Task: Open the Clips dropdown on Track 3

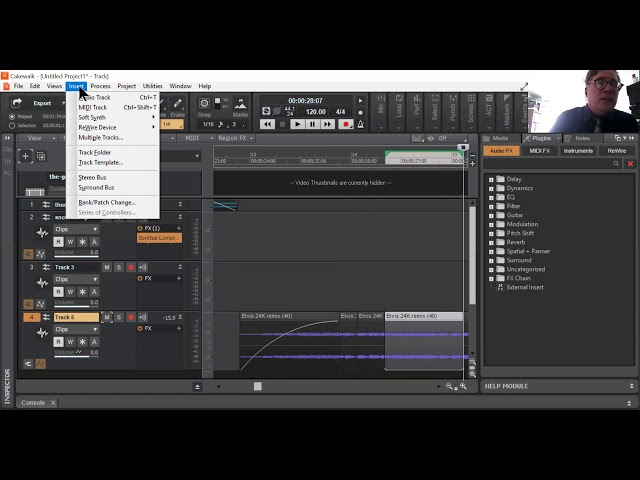Action: pyautogui.click(x=76, y=279)
